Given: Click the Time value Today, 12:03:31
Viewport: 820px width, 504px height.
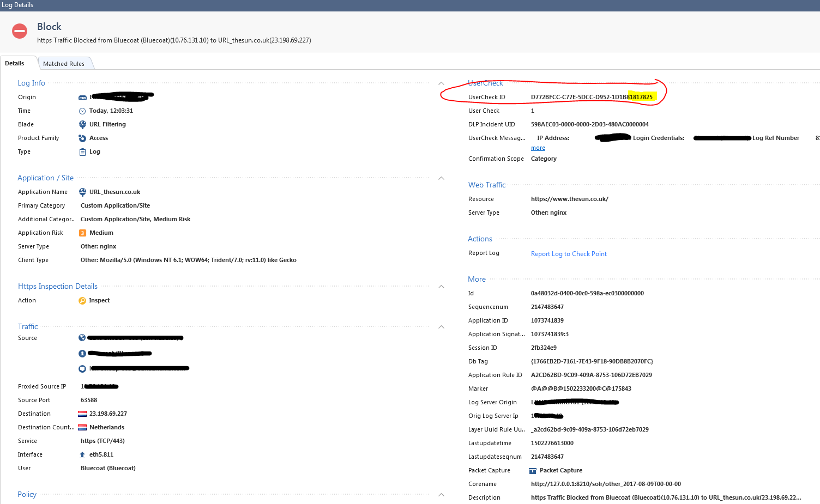Looking at the screenshot, I should (111, 111).
